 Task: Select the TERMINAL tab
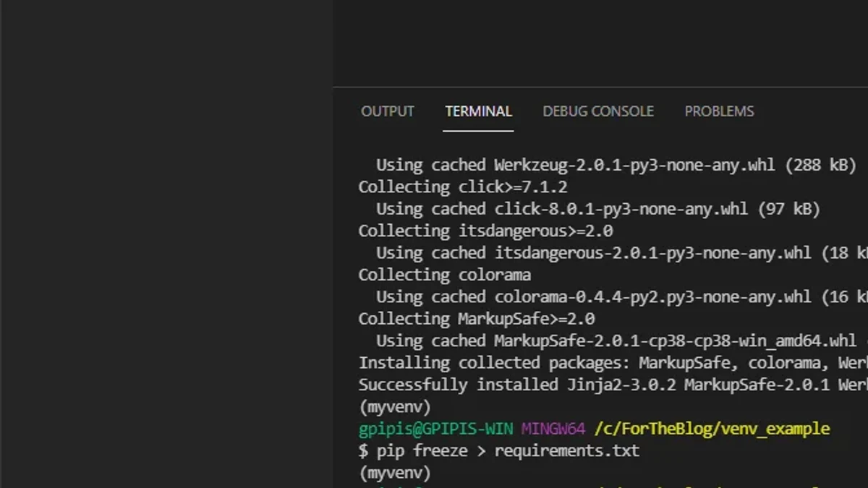click(478, 111)
